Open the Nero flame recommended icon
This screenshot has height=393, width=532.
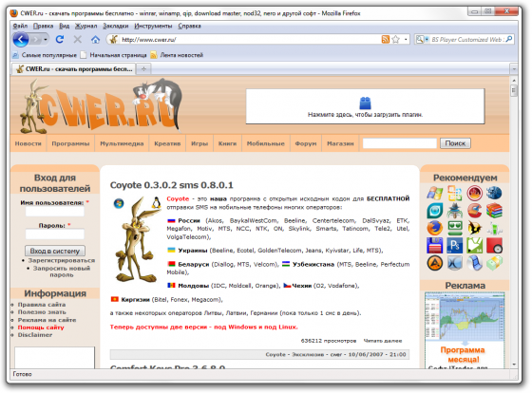pyautogui.click(x=474, y=194)
